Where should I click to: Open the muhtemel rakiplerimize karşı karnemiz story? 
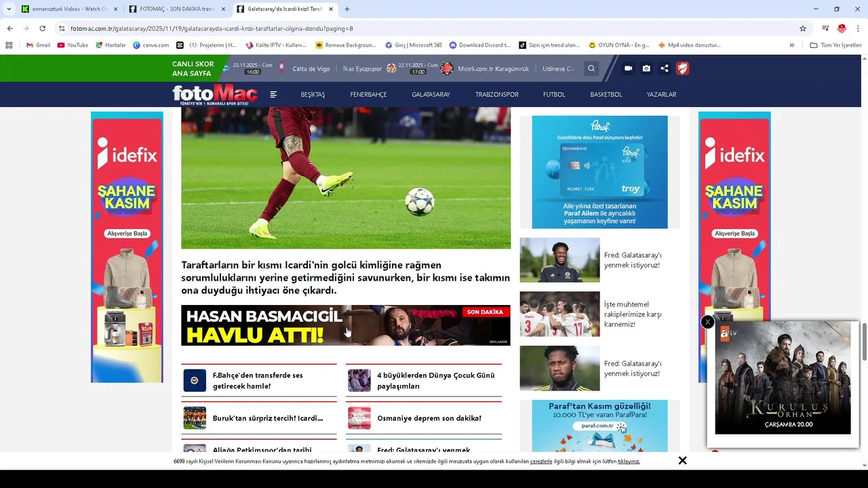pos(599,314)
